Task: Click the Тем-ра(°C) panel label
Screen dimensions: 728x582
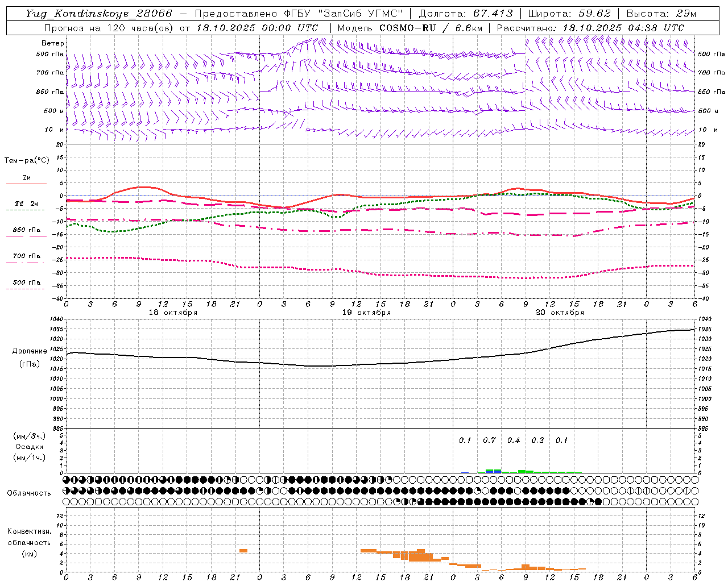Action: (27, 161)
